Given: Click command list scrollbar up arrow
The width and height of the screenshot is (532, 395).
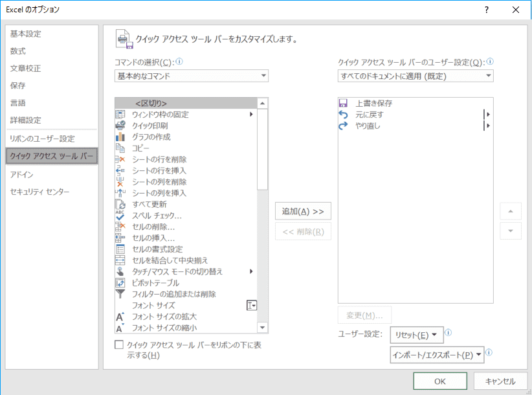Looking at the screenshot, I should [262, 103].
